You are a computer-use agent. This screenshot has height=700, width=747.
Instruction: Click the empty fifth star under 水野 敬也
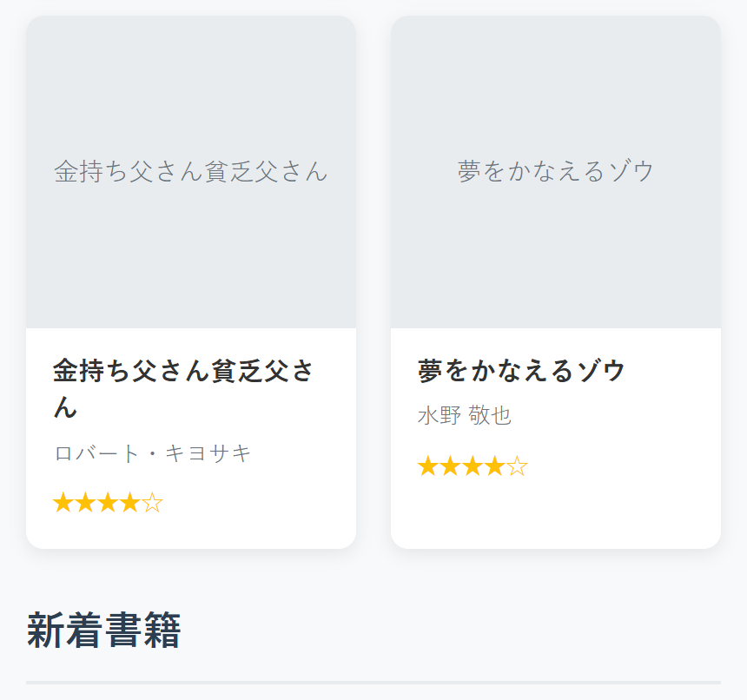tap(518, 466)
